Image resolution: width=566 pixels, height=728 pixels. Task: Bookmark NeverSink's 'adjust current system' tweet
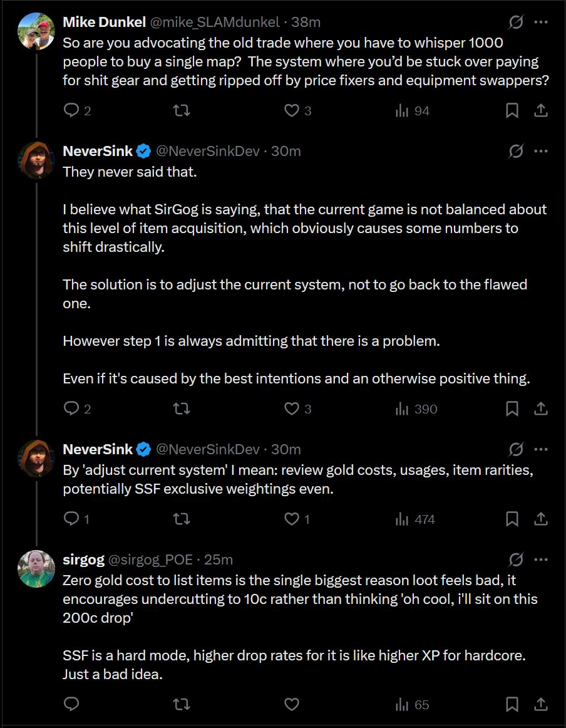(x=512, y=519)
